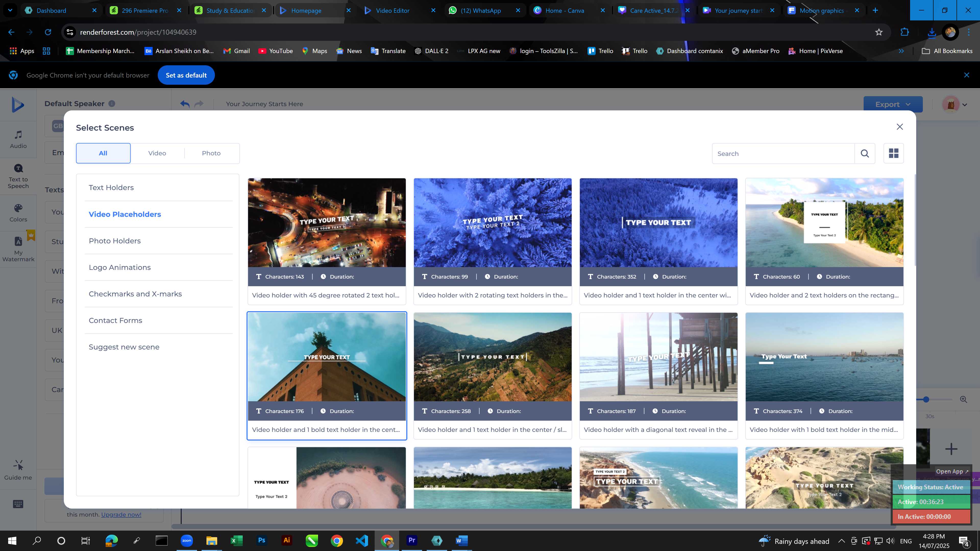
Task: Expand hidden bookmarks chevron
Action: [x=901, y=51]
